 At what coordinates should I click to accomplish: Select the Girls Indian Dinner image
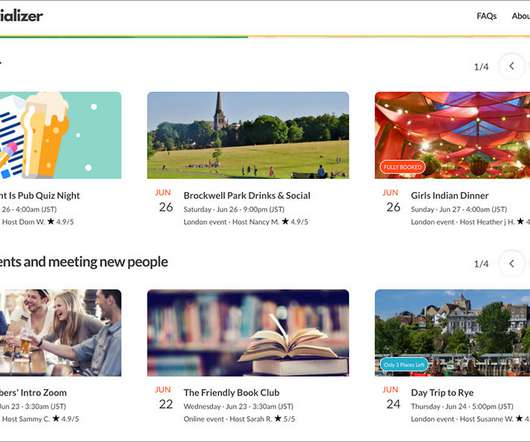click(452, 135)
